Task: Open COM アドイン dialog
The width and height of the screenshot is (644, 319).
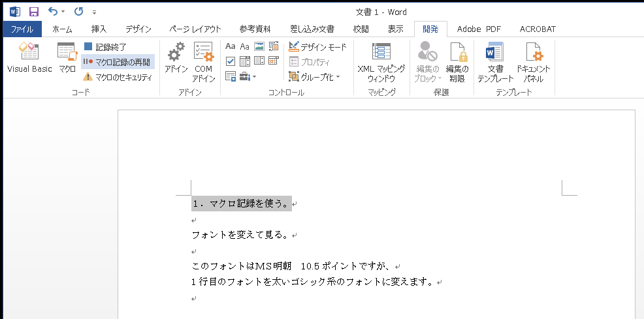Action: (x=204, y=63)
